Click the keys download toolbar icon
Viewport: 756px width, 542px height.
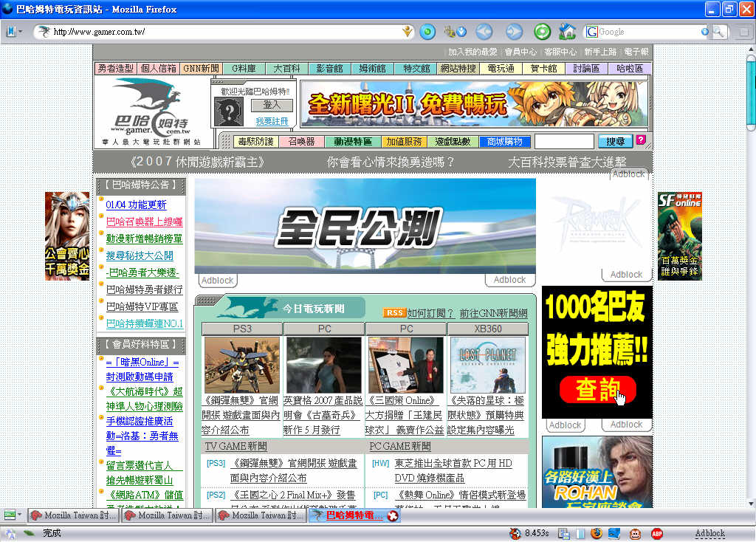[x=456, y=32]
